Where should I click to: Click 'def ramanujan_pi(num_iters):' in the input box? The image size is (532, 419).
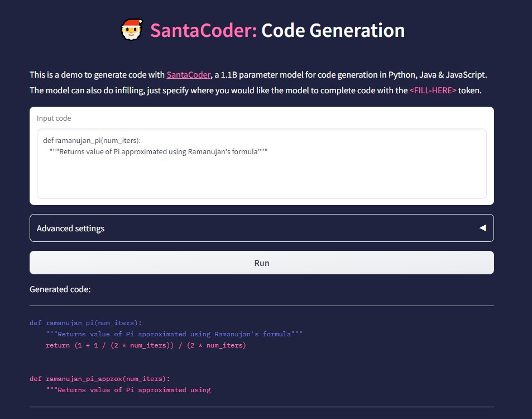coord(92,140)
